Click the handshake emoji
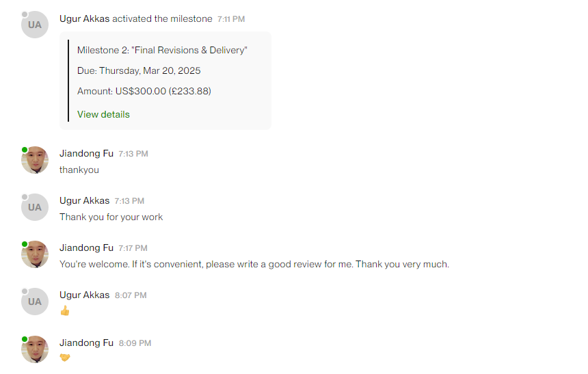The height and width of the screenshot is (374, 588). (65, 358)
